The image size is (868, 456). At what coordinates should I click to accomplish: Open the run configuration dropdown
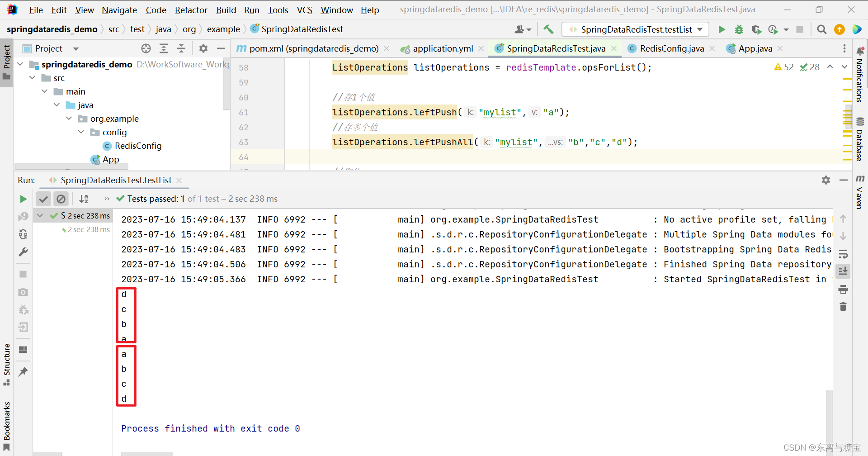pos(636,29)
